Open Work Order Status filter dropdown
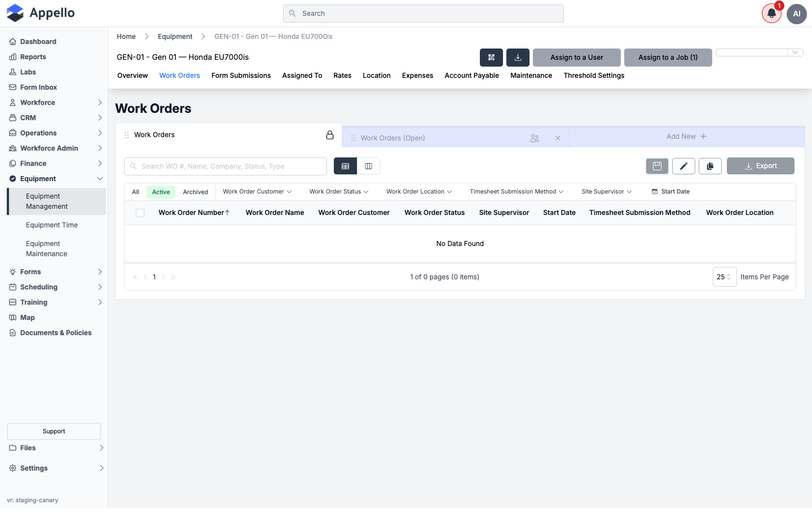 point(339,192)
